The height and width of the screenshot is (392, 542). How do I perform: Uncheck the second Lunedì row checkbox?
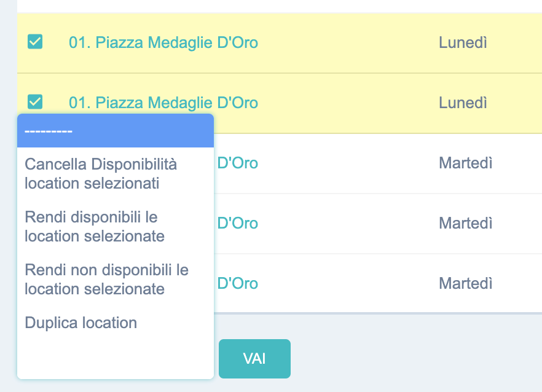click(x=35, y=101)
